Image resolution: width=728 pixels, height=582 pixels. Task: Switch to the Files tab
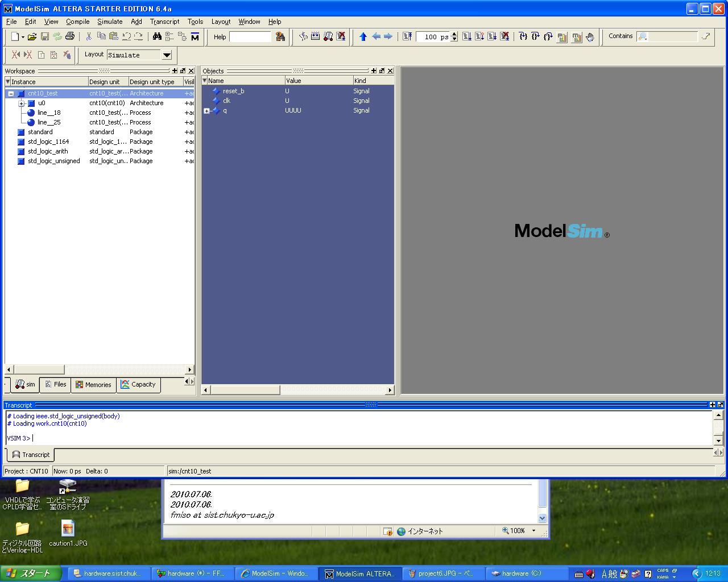(x=56, y=385)
